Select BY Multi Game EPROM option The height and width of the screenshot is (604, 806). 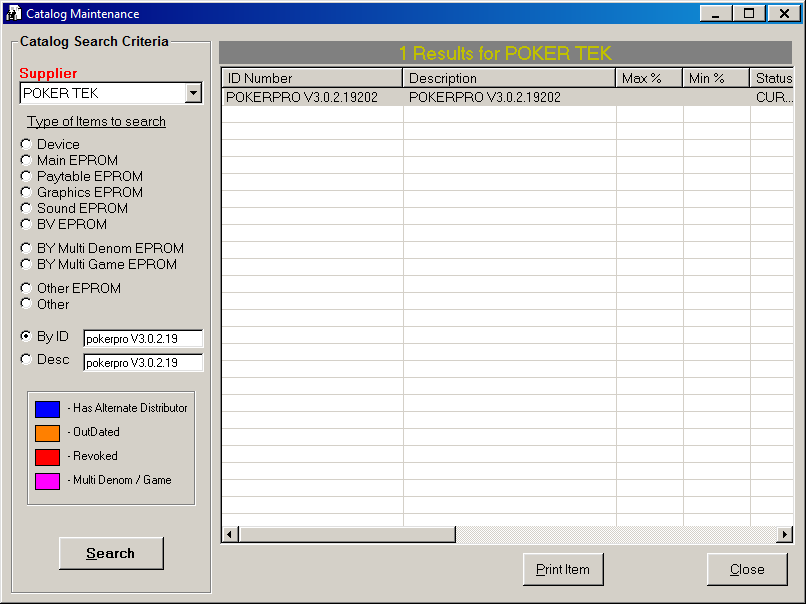pos(26,264)
